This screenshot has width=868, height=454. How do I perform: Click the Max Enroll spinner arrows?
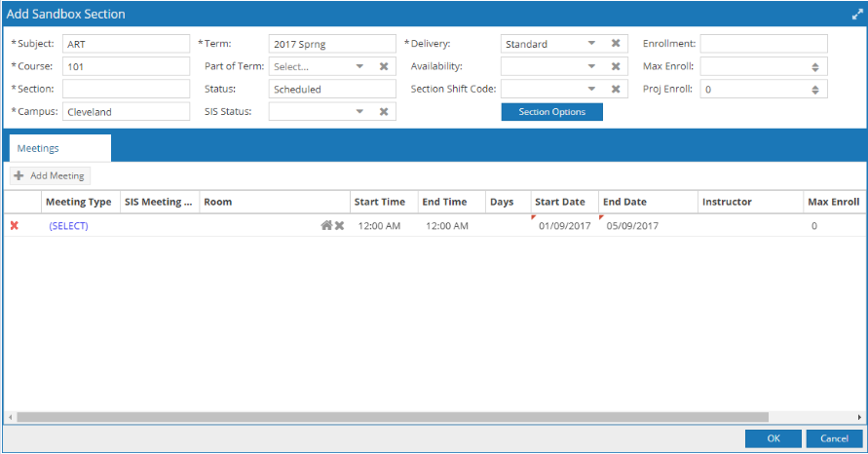click(814, 67)
